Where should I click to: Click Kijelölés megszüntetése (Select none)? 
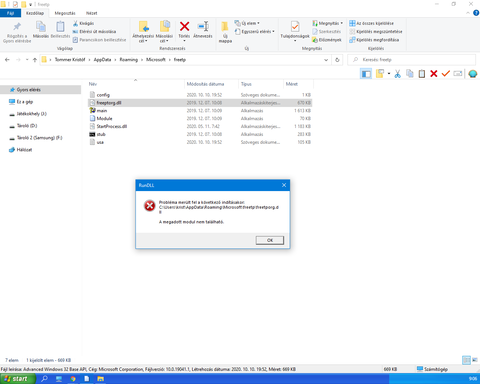(376, 31)
